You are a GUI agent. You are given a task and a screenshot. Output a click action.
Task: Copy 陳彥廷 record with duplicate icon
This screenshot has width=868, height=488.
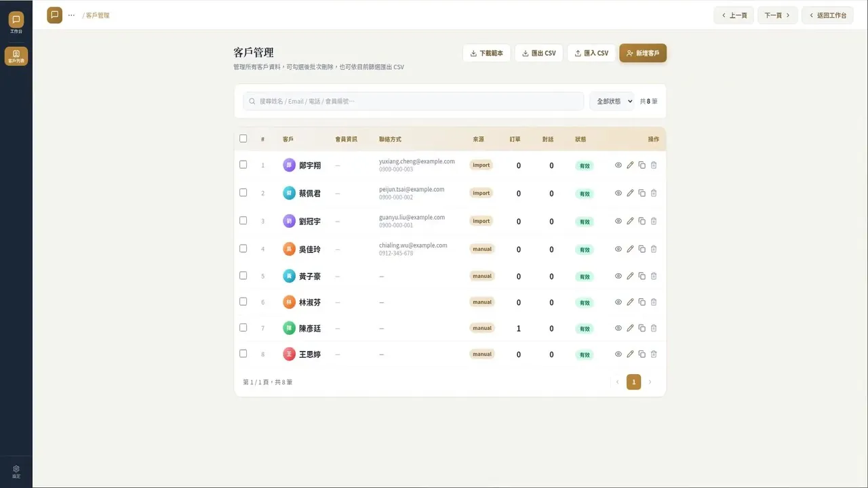tap(642, 328)
